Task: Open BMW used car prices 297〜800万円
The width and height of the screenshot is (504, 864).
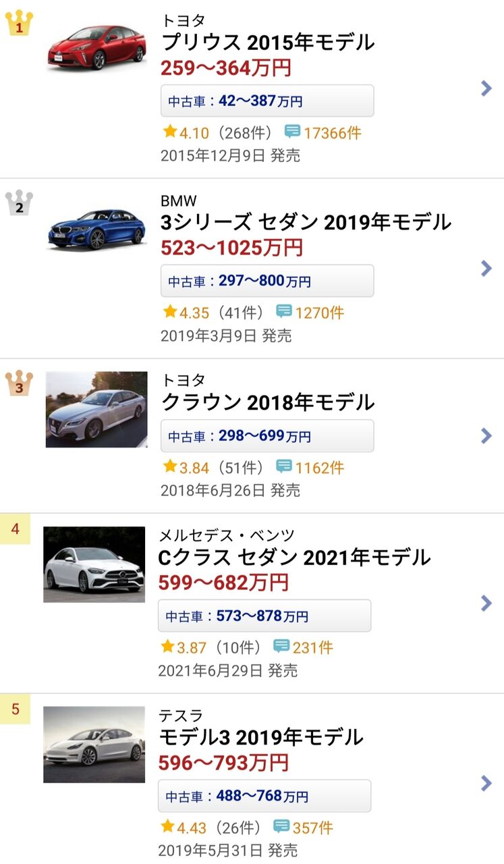Action: click(267, 281)
